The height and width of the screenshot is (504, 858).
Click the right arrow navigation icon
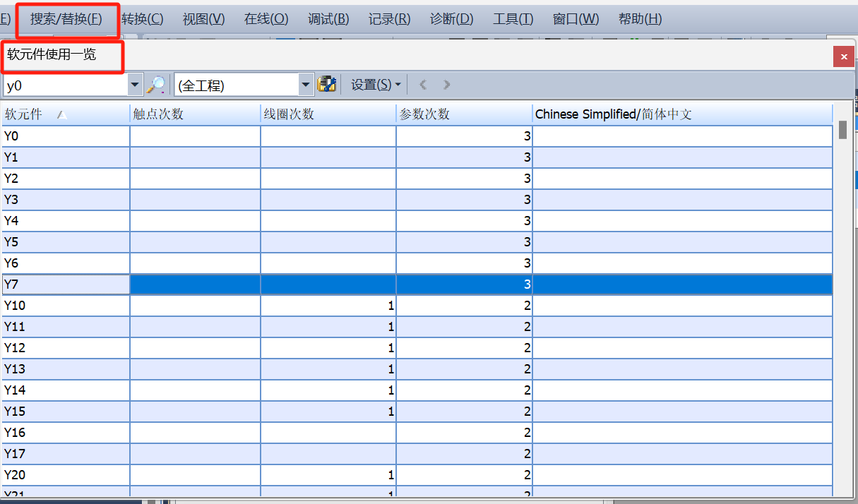pyautogui.click(x=446, y=85)
